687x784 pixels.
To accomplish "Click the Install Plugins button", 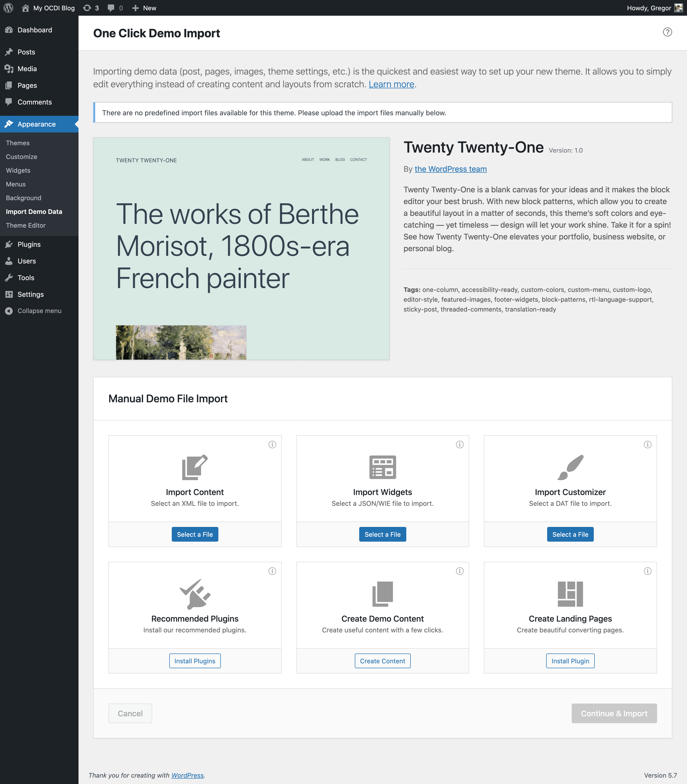I will pyautogui.click(x=195, y=661).
